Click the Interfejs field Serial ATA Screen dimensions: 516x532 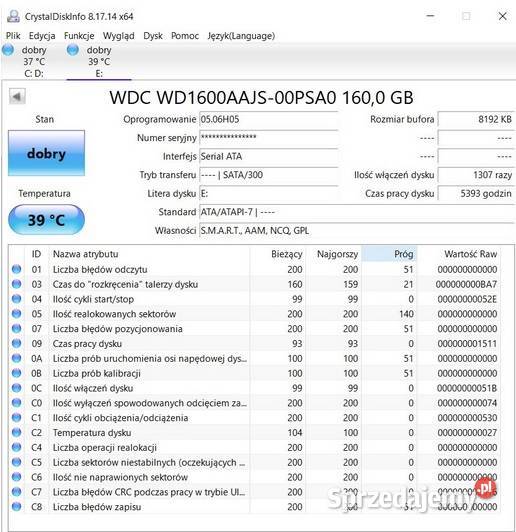(268, 156)
